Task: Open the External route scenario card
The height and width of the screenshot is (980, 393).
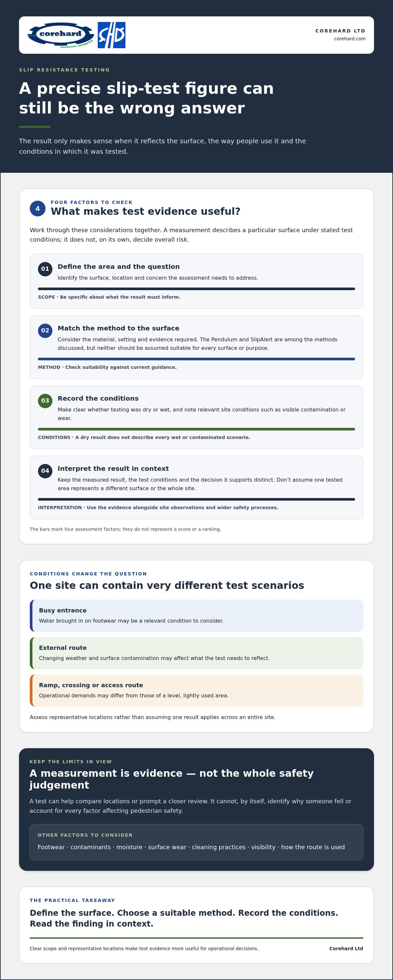Action: tap(196, 653)
